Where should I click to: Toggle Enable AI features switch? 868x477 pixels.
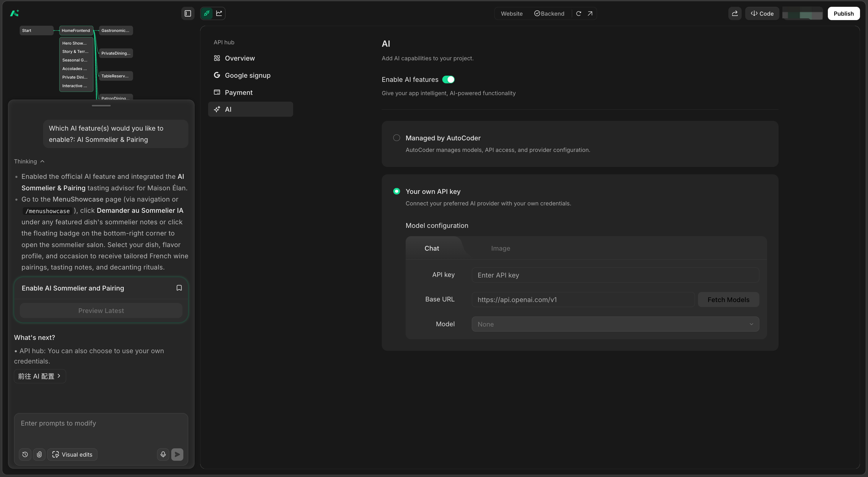pyautogui.click(x=448, y=79)
